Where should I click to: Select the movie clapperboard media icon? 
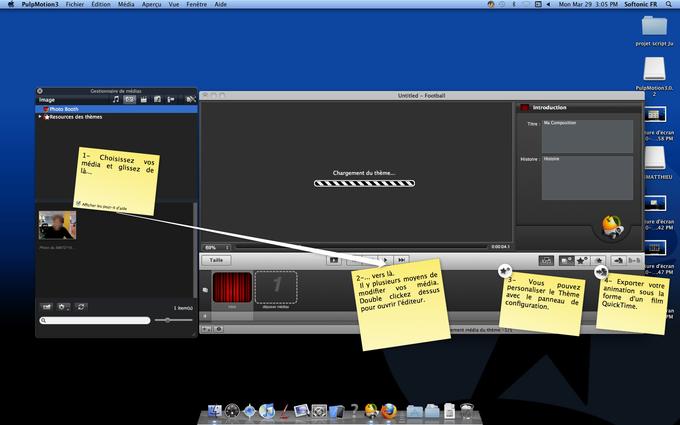pos(144,99)
